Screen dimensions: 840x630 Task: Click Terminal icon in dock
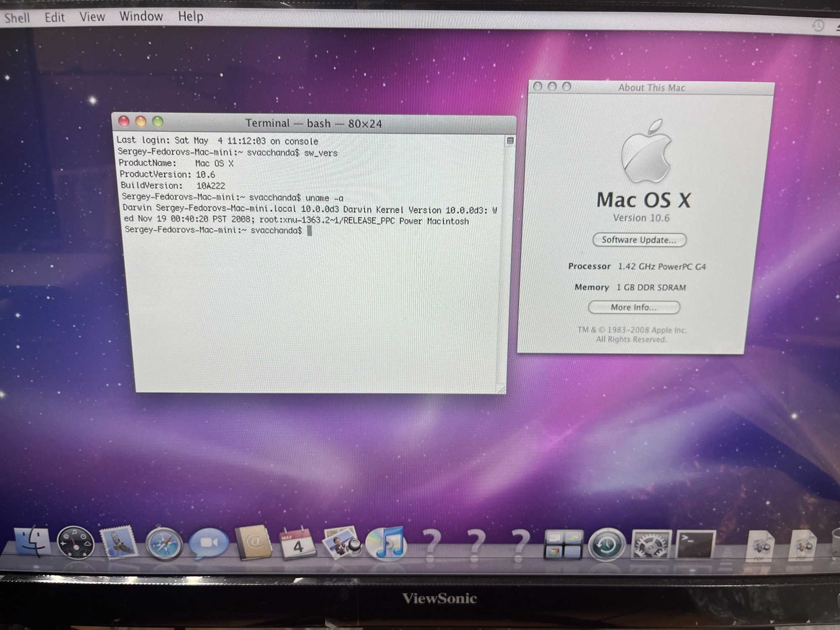coord(695,544)
